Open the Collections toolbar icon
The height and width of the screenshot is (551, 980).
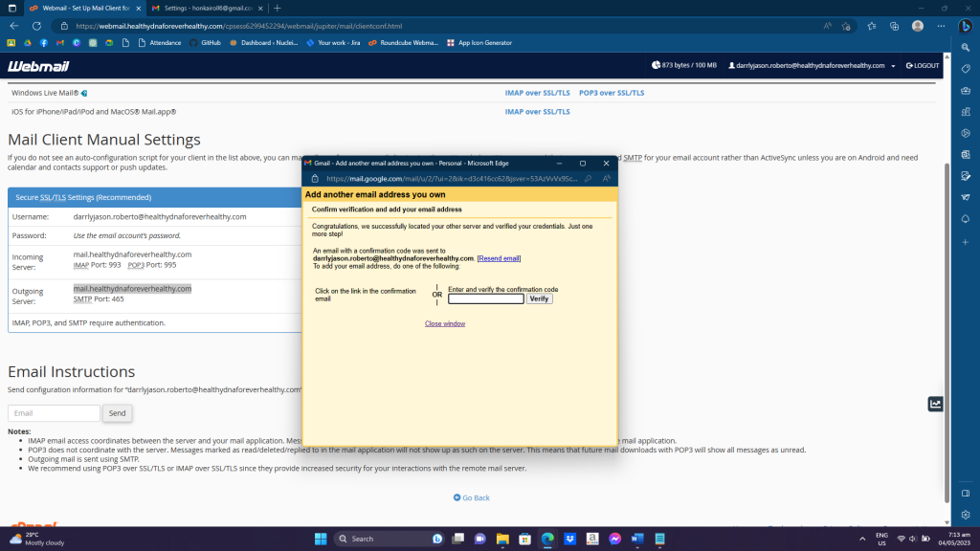[x=895, y=26]
